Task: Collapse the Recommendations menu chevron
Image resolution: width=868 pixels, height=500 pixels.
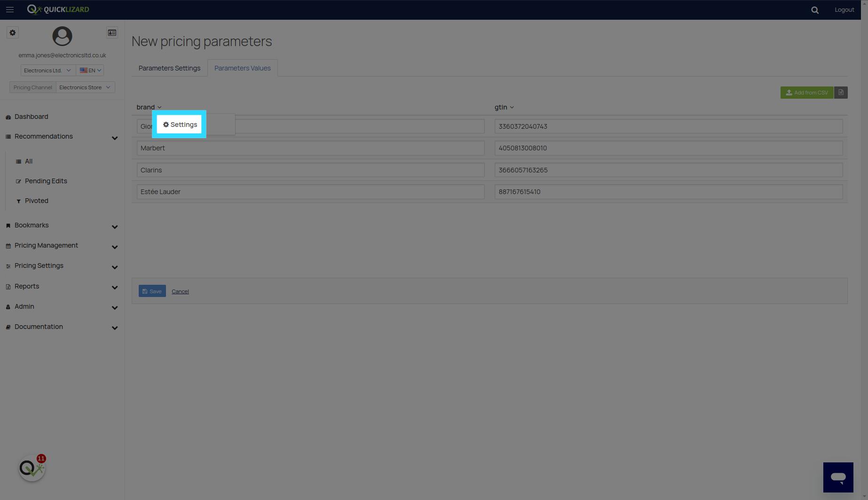Action: point(115,138)
